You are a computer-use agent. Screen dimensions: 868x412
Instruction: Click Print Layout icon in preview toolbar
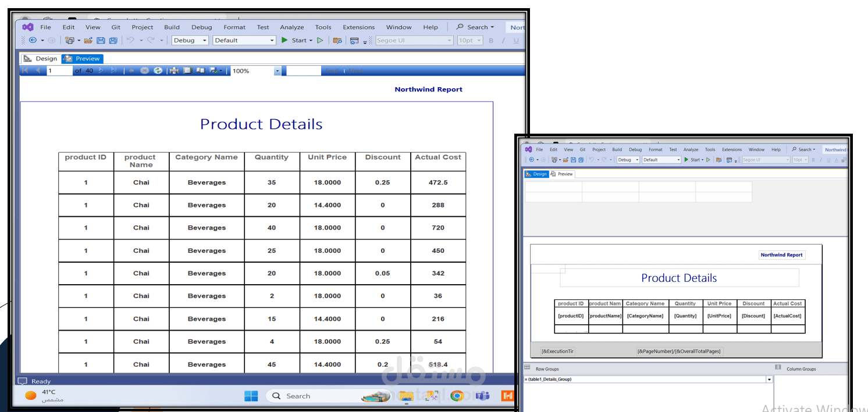pyautogui.click(x=187, y=70)
